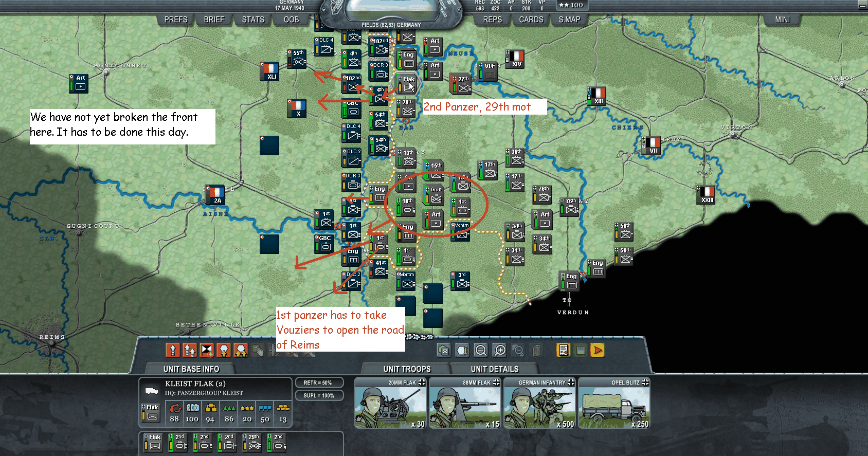Select the 36th division counter
The image size is (868, 456).
tap(515, 158)
